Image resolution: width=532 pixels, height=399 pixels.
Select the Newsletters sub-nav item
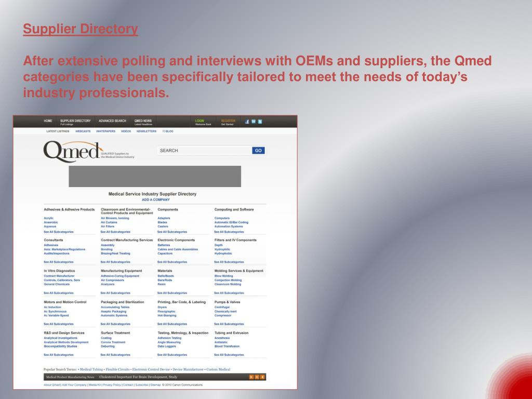click(x=146, y=131)
